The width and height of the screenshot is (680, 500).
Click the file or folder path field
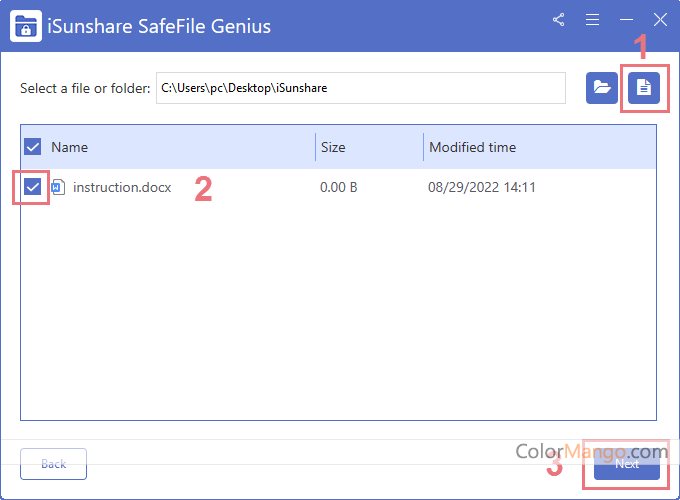coord(361,88)
